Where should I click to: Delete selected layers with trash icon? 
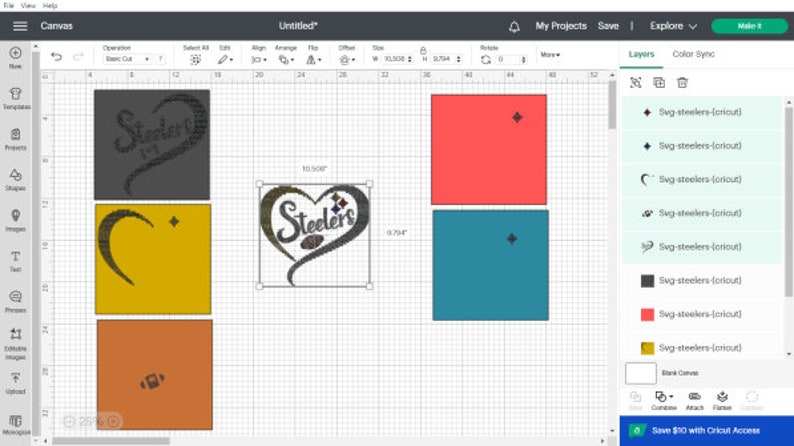pos(682,83)
